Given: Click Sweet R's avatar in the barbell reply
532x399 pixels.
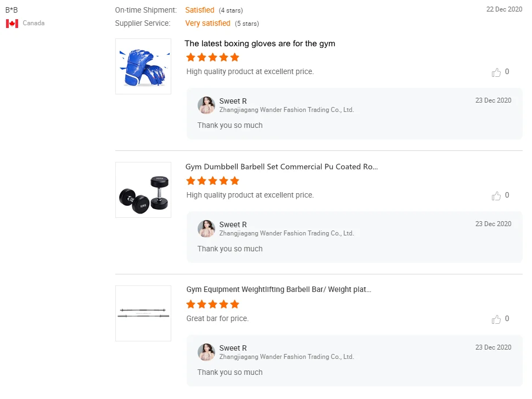Looking at the screenshot, I should [x=206, y=352].
